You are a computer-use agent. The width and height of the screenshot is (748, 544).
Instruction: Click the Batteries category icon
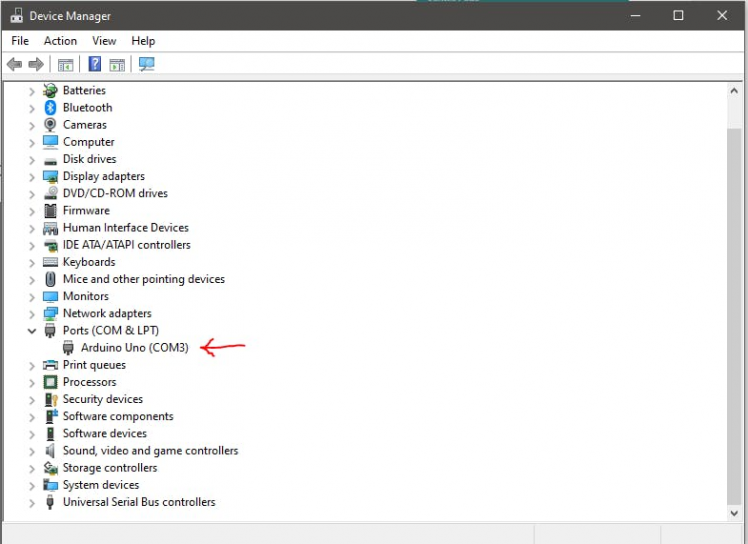click(50, 90)
